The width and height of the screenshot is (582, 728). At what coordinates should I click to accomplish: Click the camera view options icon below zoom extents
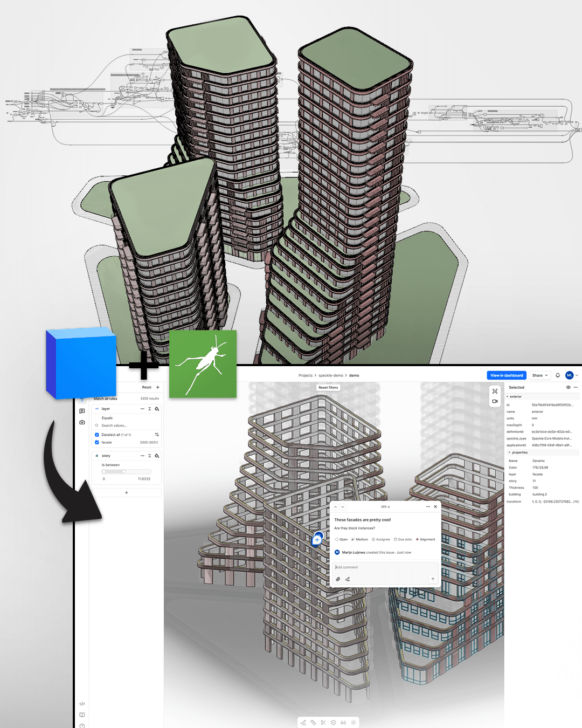[x=495, y=401]
